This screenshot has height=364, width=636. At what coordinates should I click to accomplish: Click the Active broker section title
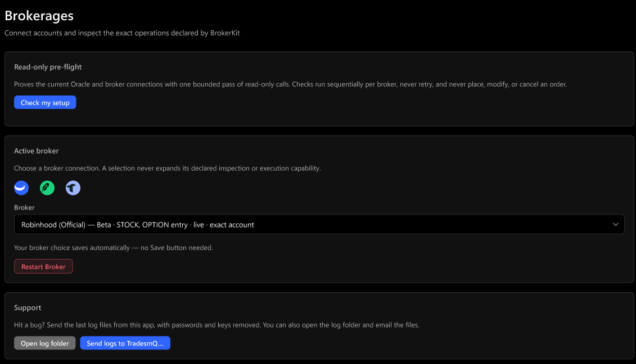(36, 151)
